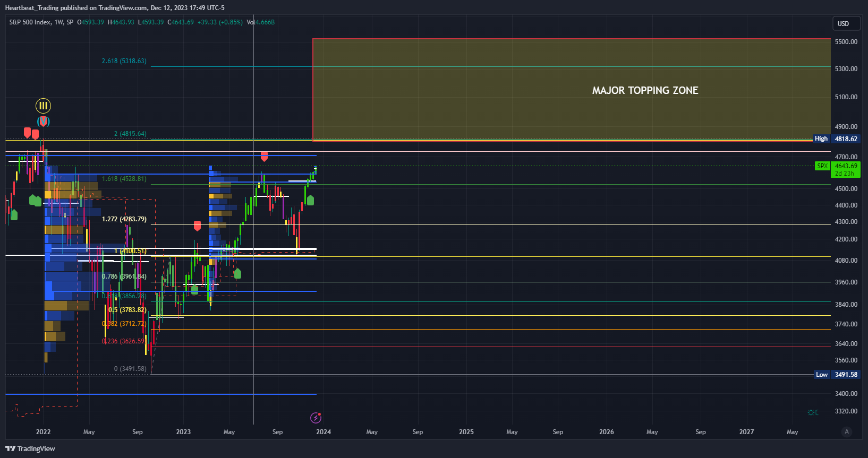868x458 pixels.
Task: Select the 2 (4815.64) Fibonacci label
Action: (130, 134)
